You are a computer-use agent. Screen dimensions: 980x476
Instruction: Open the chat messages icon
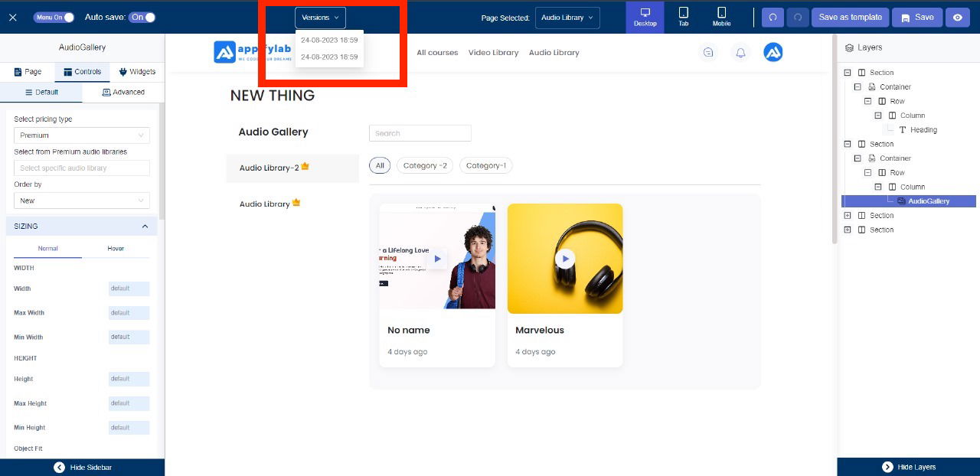click(708, 53)
